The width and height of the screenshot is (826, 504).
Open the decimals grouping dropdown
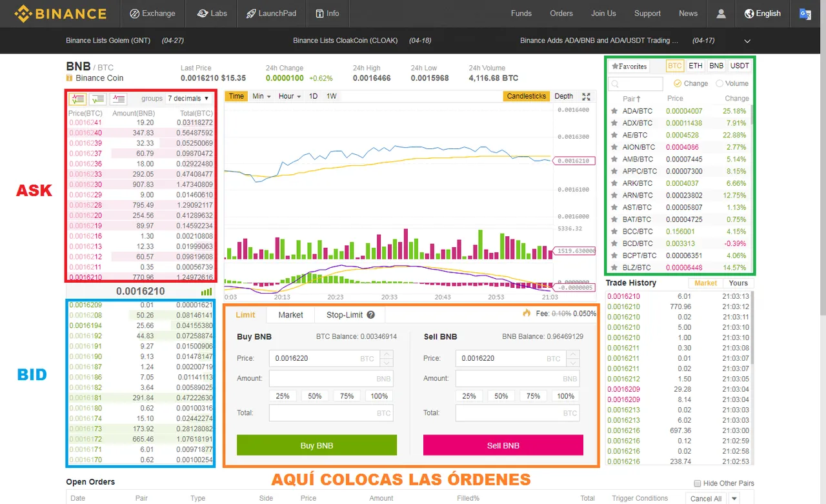click(x=188, y=99)
